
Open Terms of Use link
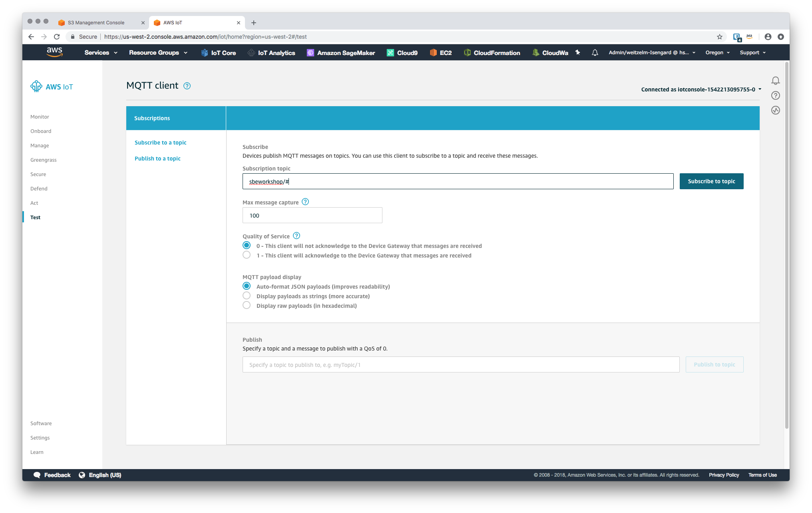pos(762,475)
